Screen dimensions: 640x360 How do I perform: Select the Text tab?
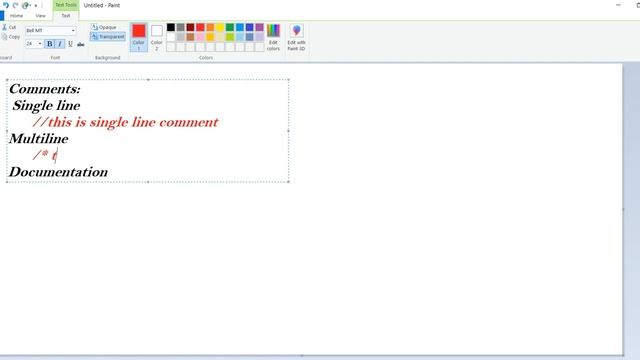point(66,16)
